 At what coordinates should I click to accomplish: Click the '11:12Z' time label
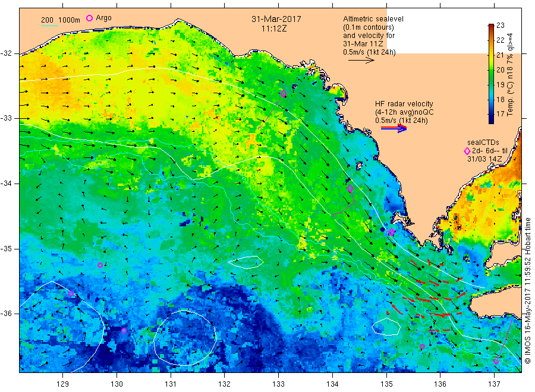click(274, 29)
